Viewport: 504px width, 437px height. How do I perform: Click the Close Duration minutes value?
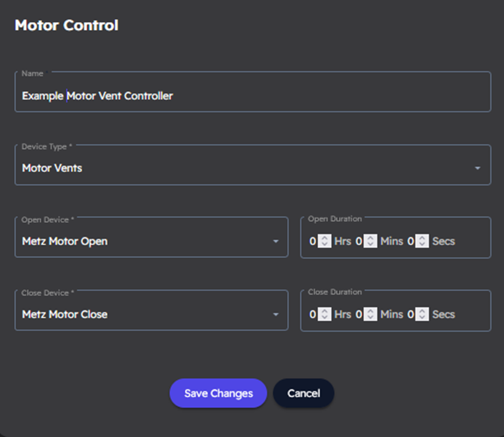359,314
